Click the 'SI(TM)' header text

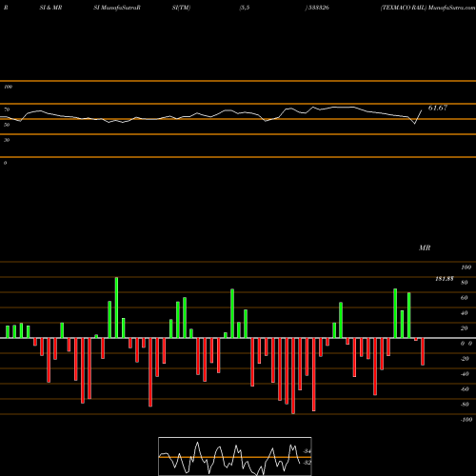coord(181,8)
